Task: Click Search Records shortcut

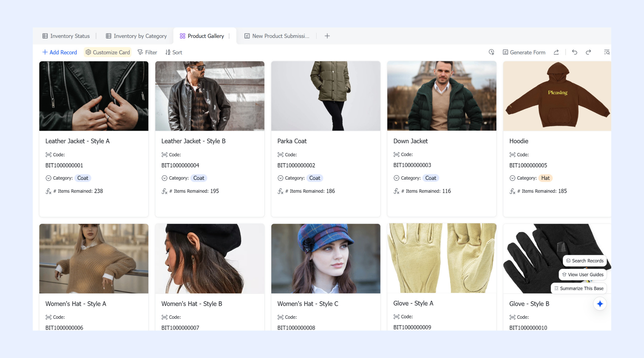Action: [585, 261]
